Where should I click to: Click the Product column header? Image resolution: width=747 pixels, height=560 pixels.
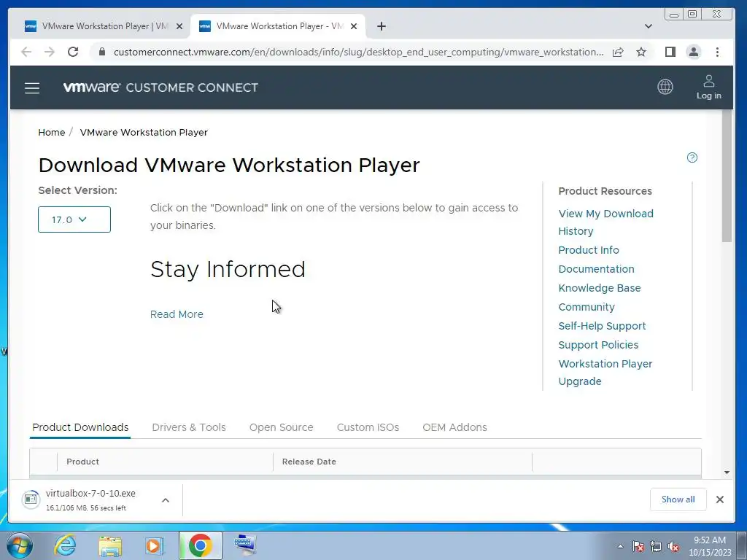tap(83, 462)
